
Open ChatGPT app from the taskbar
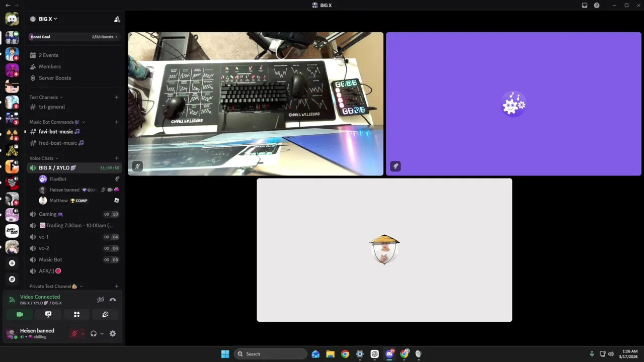[374, 354]
